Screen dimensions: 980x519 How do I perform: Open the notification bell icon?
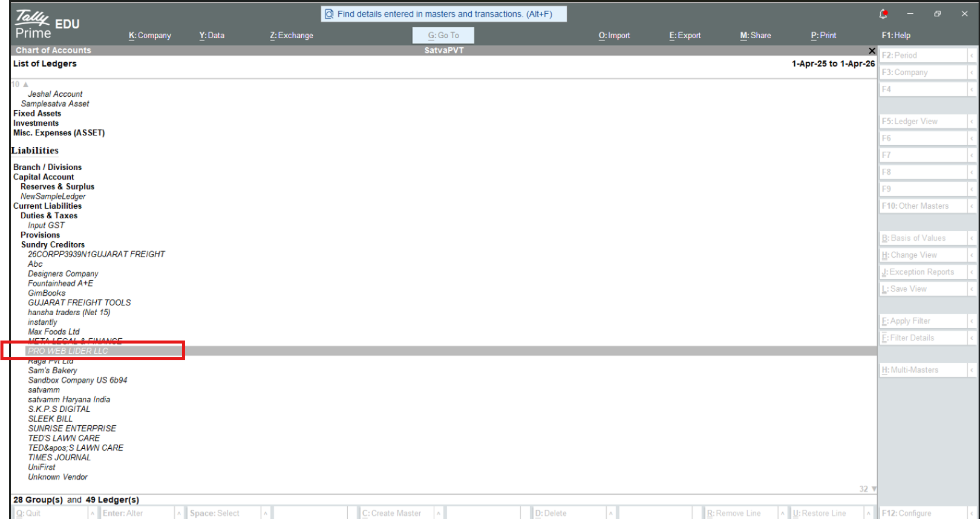pyautogui.click(x=883, y=13)
